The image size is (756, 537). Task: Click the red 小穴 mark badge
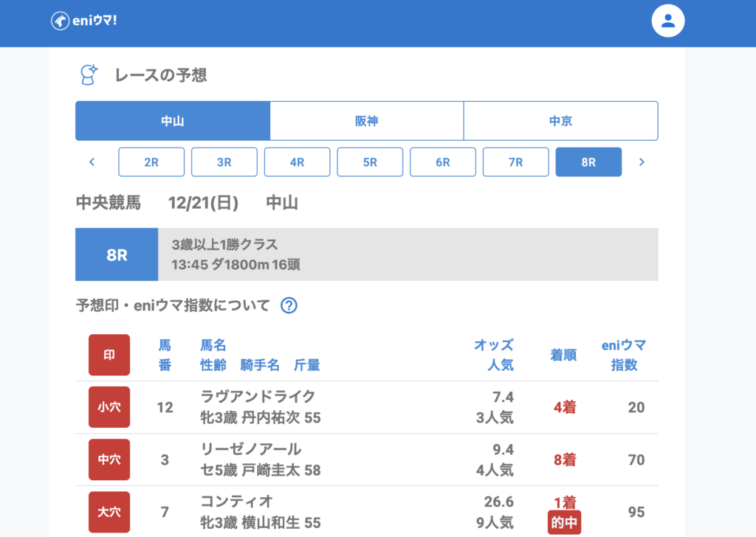click(x=109, y=407)
